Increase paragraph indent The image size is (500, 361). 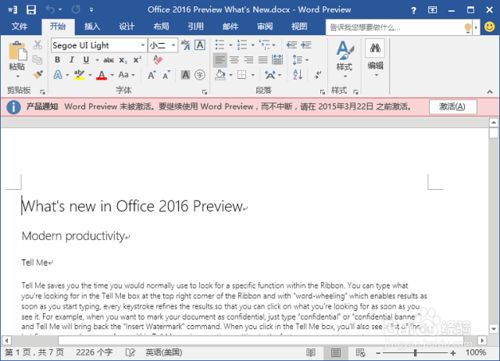coord(306,45)
